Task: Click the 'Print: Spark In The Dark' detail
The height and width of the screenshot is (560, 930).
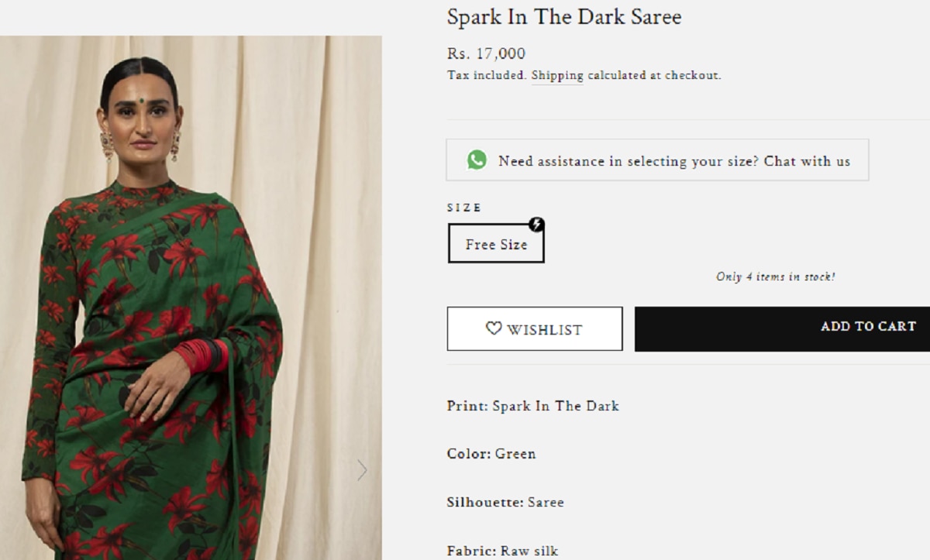Action: [532, 406]
